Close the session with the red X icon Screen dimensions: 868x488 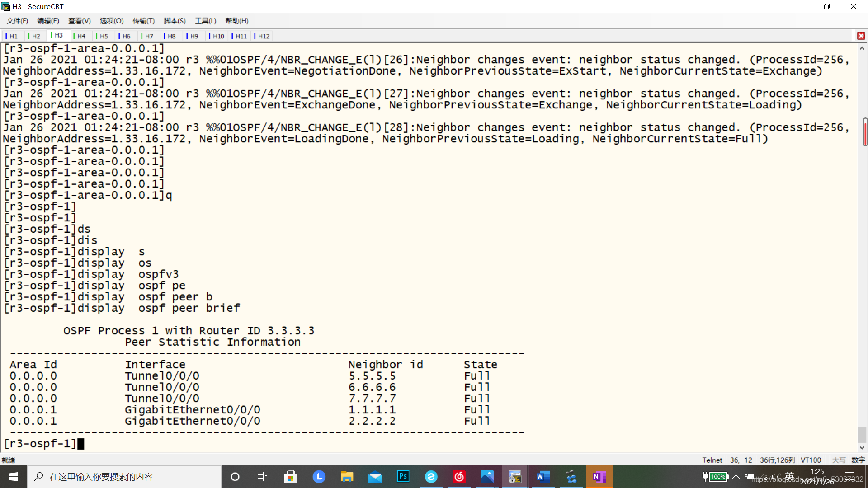[x=861, y=36]
